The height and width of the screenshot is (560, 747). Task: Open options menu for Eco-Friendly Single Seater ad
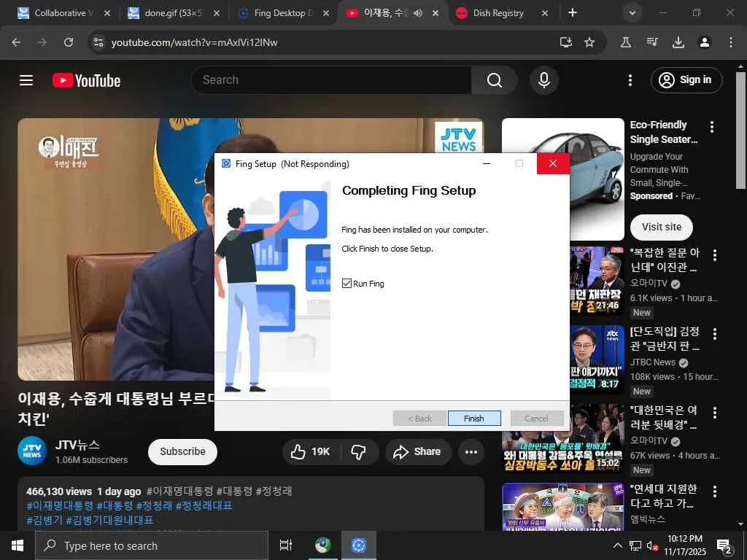pyautogui.click(x=712, y=127)
